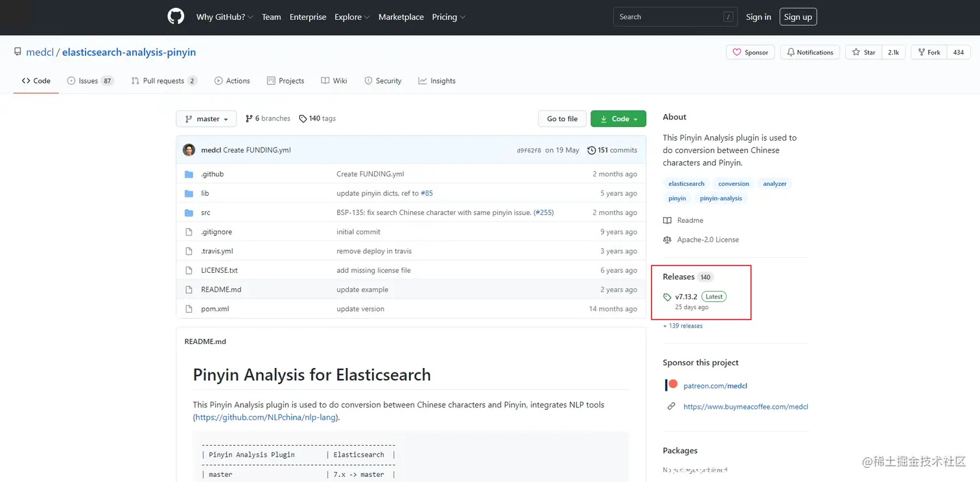Open the pom.xml file
Viewport: 980px width, 482px height.
pos(215,309)
